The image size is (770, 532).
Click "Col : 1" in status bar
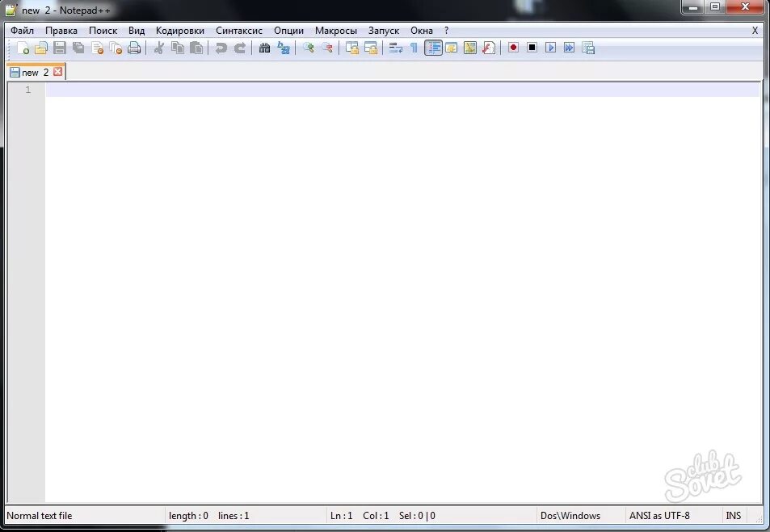coord(376,516)
